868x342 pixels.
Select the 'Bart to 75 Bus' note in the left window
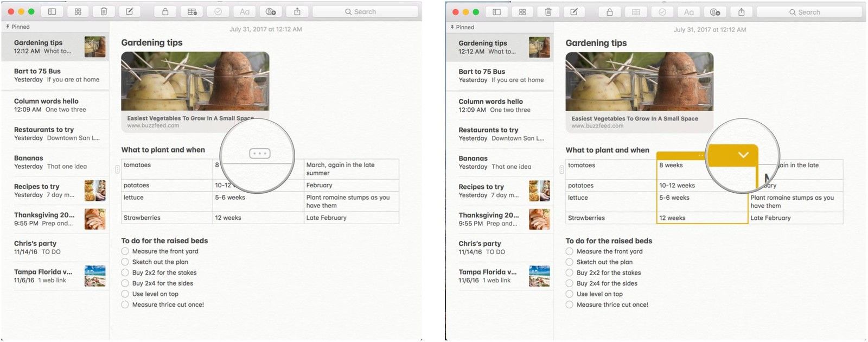click(x=55, y=75)
